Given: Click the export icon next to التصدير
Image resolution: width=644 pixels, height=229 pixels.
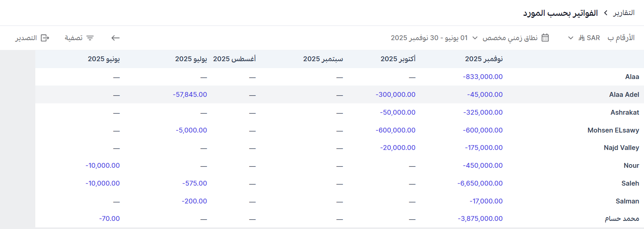Looking at the screenshot, I should pyautogui.click(x=45, y=38).
